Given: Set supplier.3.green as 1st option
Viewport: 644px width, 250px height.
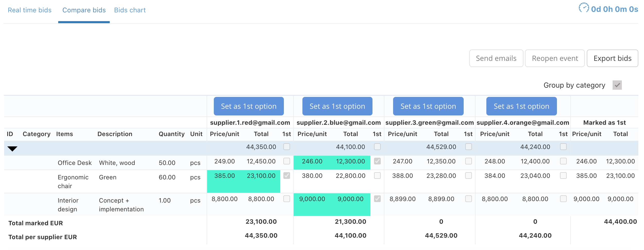Looking at the screenshot, I should point(428,106).
